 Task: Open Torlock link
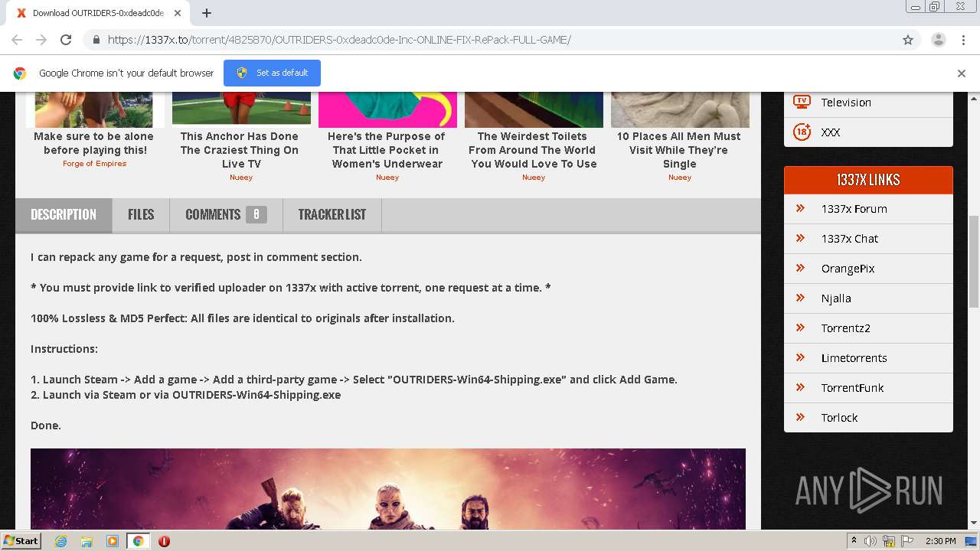coord(839,418)
